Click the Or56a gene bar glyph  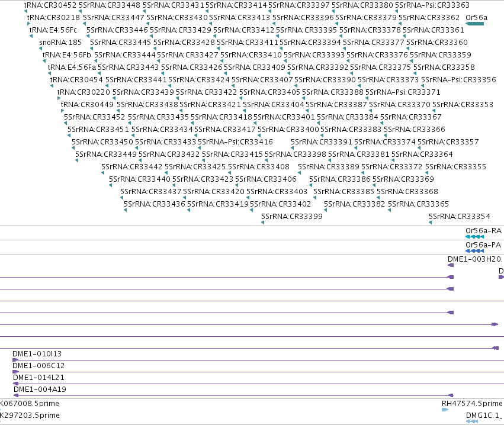coord(474,24)
